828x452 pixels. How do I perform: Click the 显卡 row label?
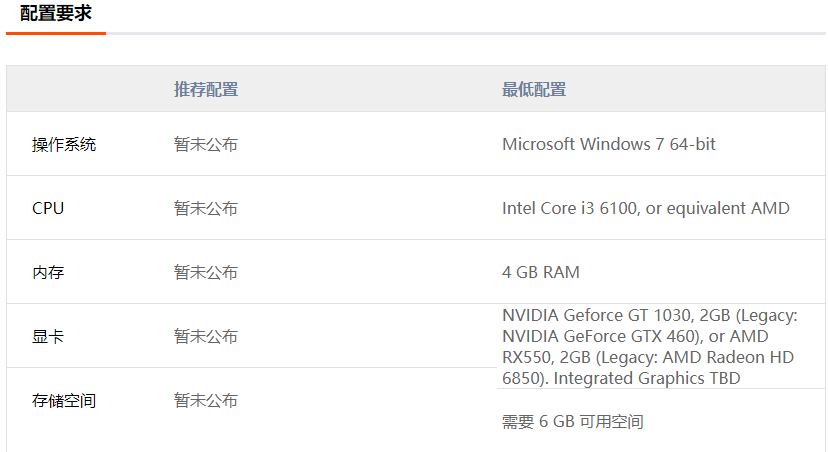[48, 336]
